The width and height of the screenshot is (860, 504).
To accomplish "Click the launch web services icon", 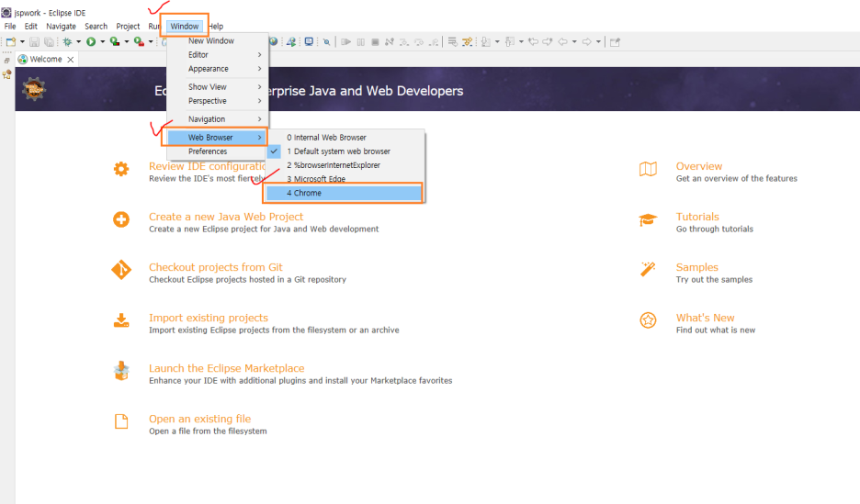I will click(291, 41).
